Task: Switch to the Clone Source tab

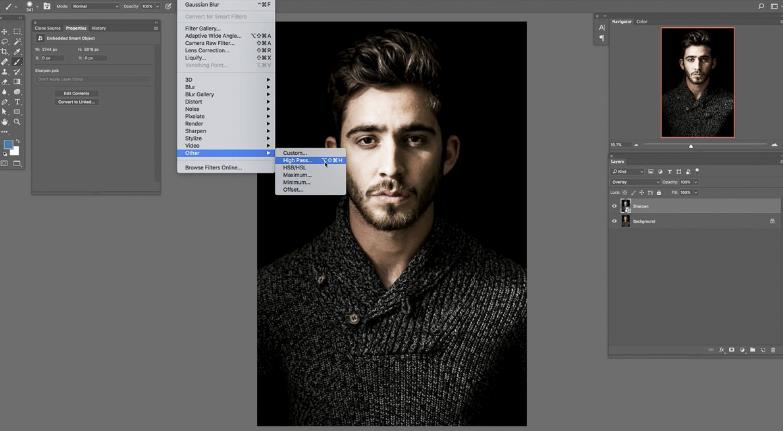Action: [47, 28]
